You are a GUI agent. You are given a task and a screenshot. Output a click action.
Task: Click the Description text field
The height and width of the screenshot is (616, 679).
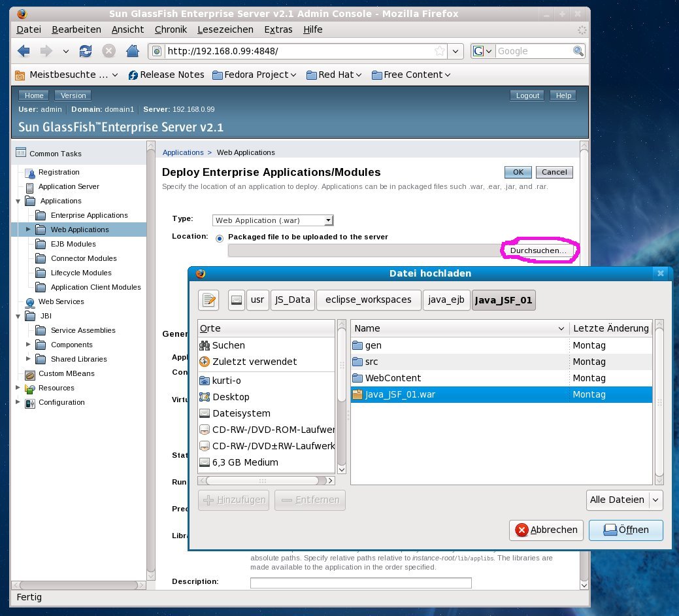(x=360, y=583)
